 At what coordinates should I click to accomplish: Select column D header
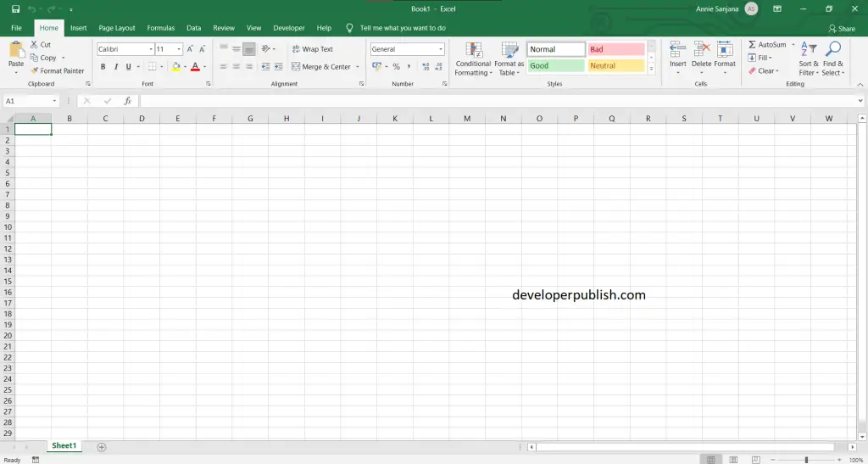(x=142, y=119)
